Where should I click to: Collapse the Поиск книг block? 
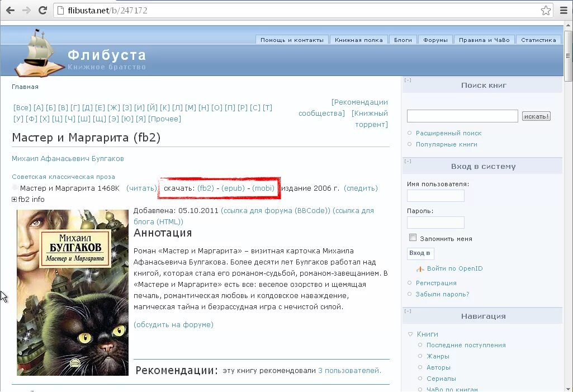(x=408, y=80)
